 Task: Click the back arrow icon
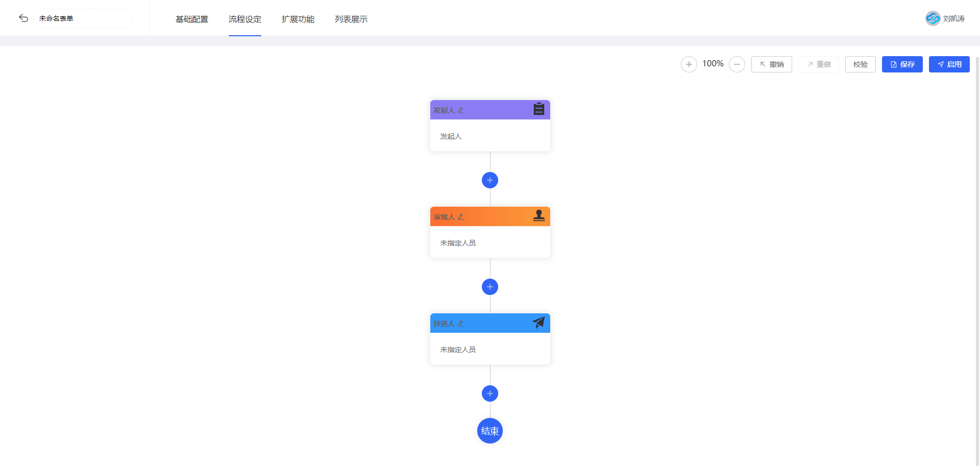pos(23,18)
